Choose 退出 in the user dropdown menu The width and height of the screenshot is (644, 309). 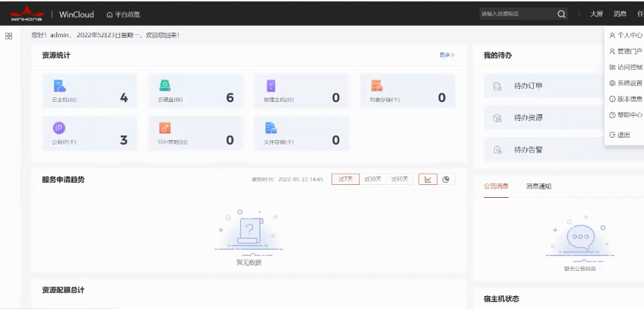(623, 135)
